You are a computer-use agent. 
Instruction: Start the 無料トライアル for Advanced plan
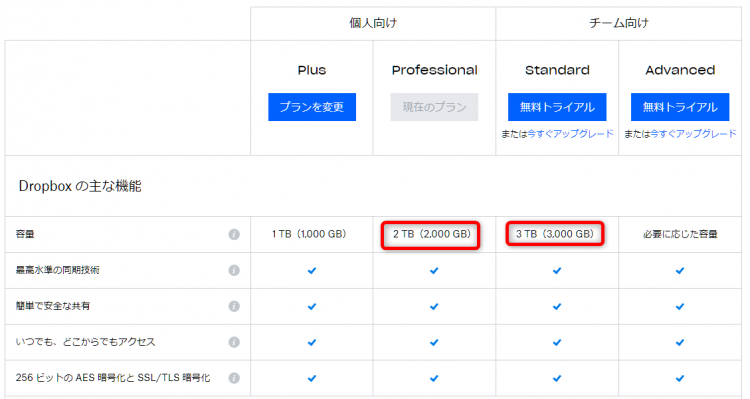(x=680, y=107)
